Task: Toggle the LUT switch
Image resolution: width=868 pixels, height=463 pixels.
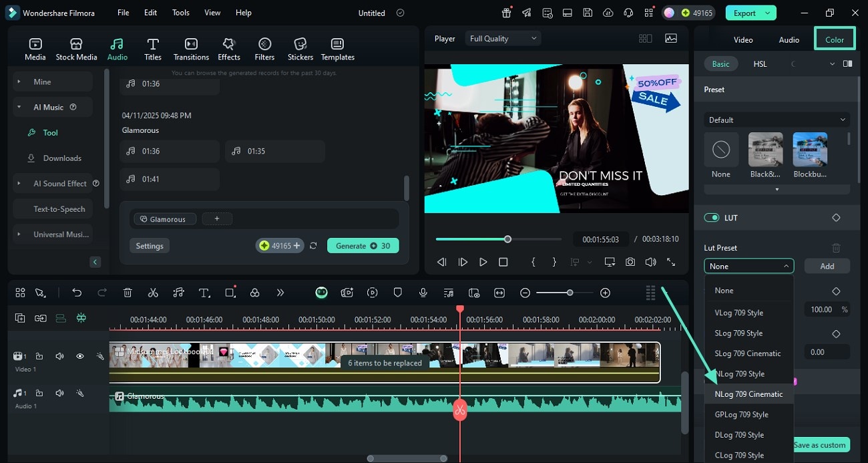Action: point(712,218)
